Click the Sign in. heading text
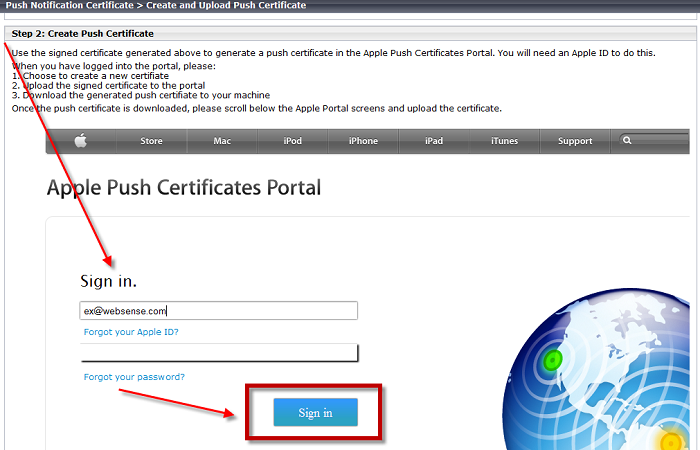The width and height of the screenshot is (700, 450). tap(108, 281)
